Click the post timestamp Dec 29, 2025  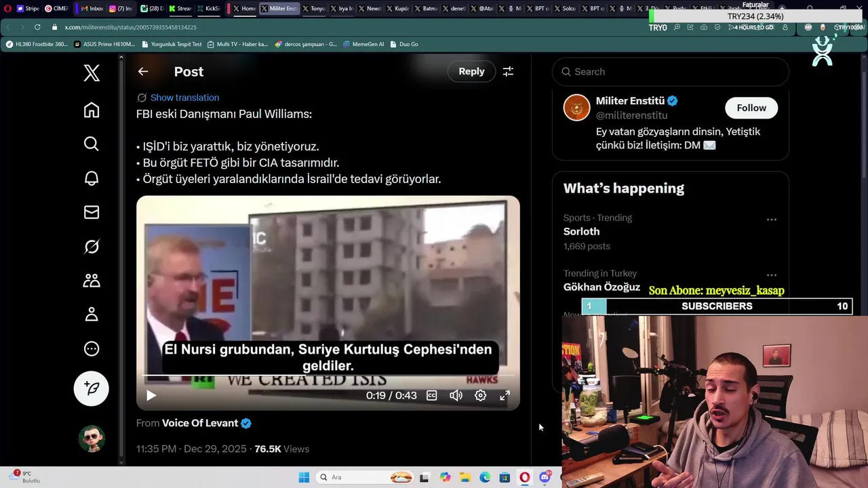pos(191,449)
